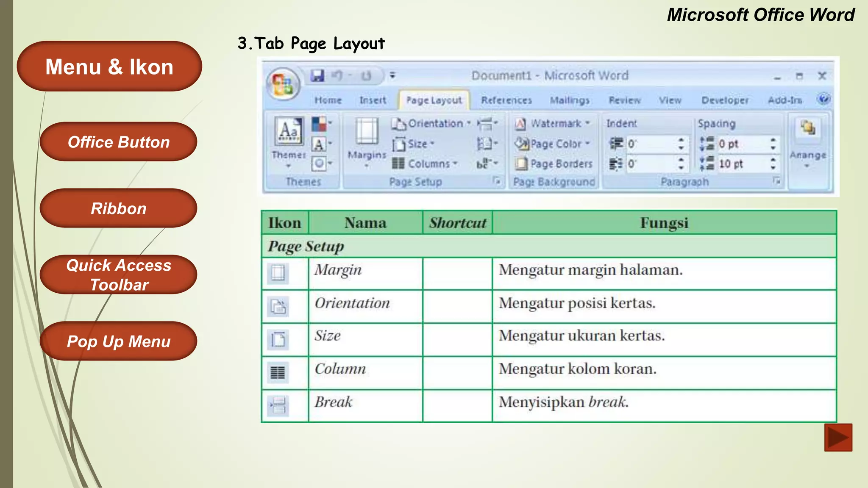Click the Margin icon in the table
The height and width of the screenshot is (488, 868).
(x=278, y=273)
